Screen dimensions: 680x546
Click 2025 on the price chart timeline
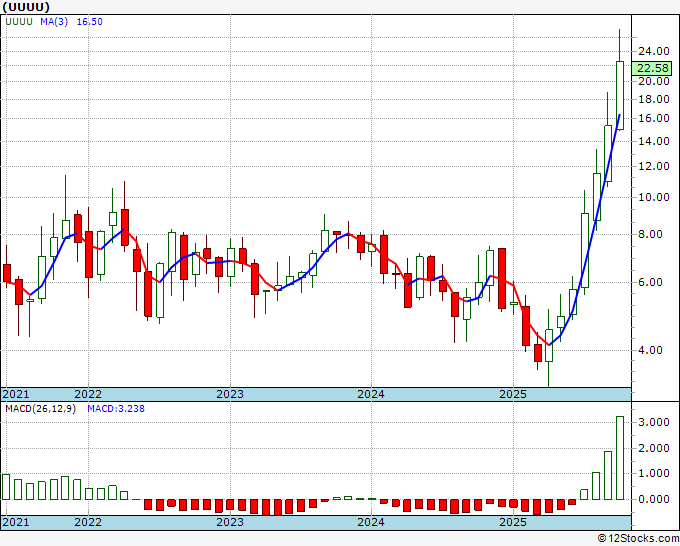[x=513, y=394]
